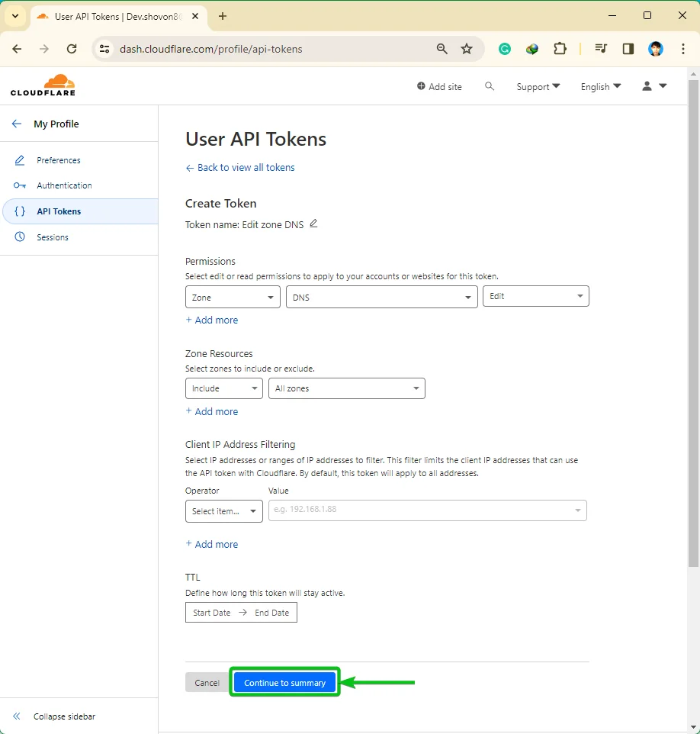
Task: Change the Edit access level dropdown
Action: point(535,296)
